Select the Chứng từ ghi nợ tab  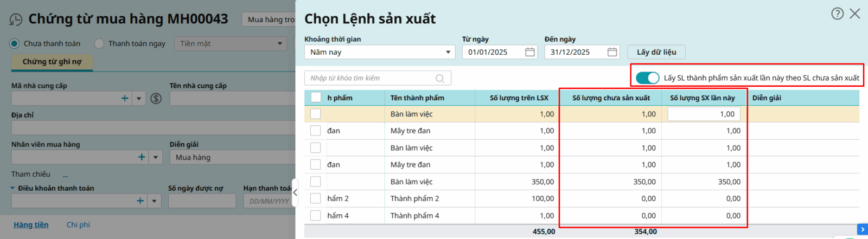[52, 62]
